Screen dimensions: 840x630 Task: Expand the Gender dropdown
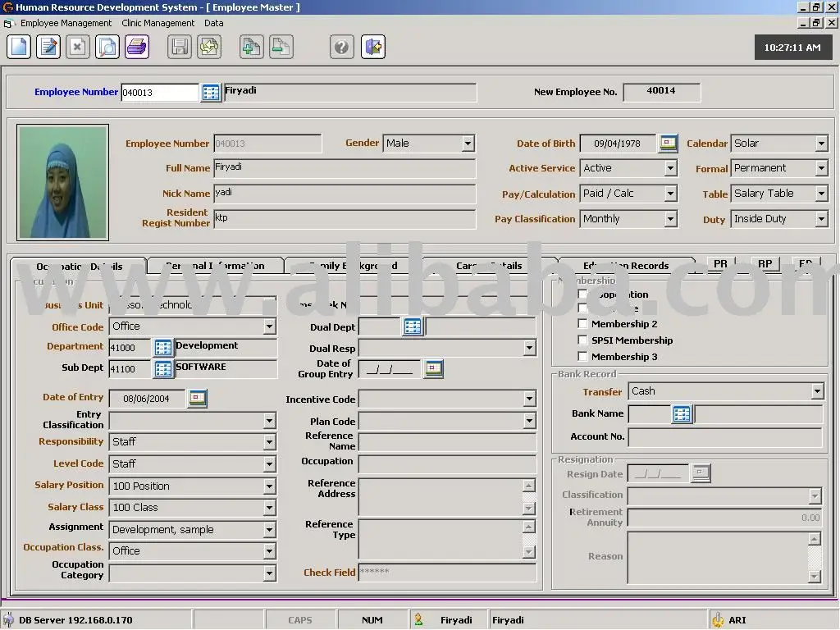tap(468, 144)
